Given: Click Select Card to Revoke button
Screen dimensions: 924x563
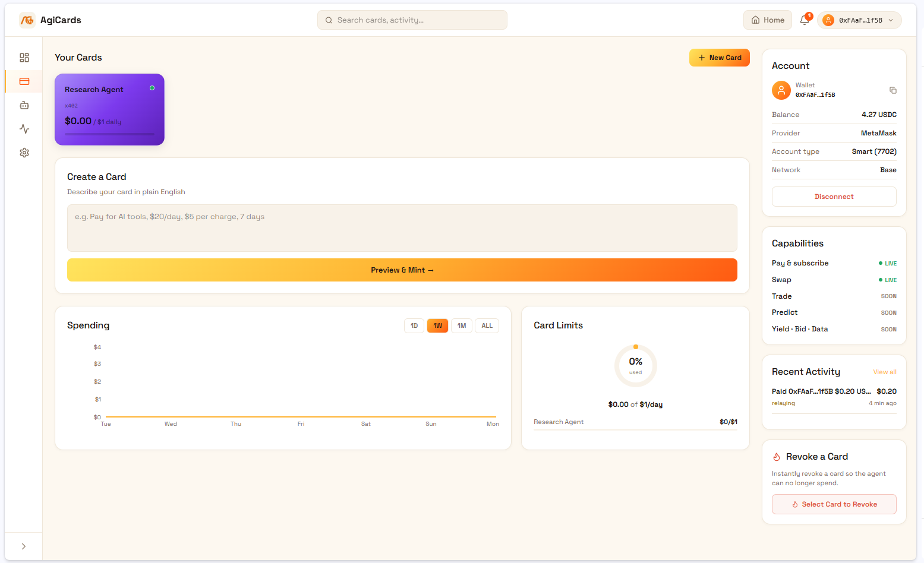Looking at the screenshot, I should (834, 504).
